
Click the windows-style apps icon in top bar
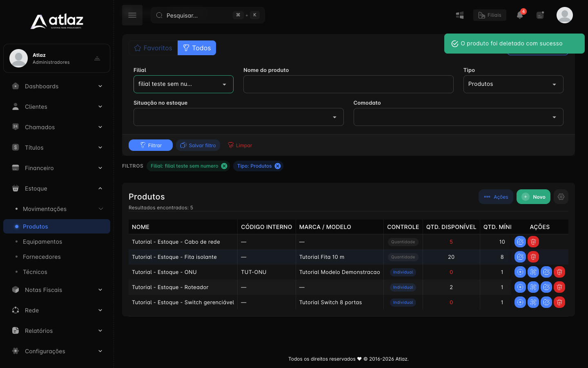click(460, 15)
